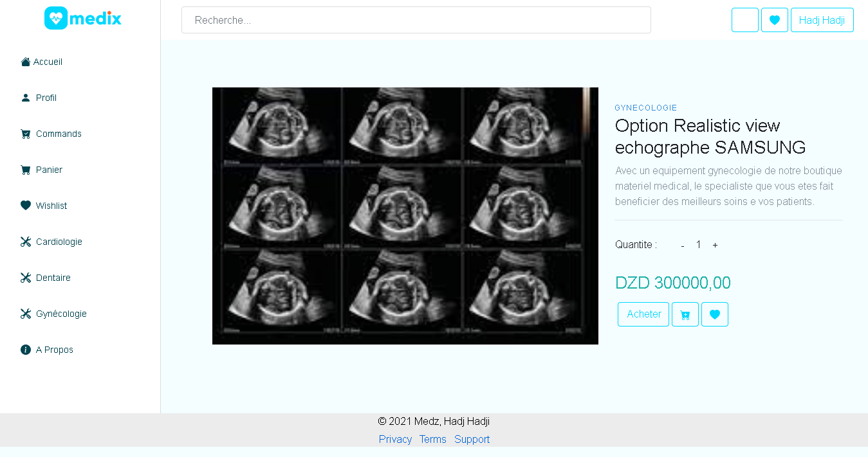This screenshot has height=457, width=868.
Task: Increase quantity with the plus button
Action: point(715,246)
